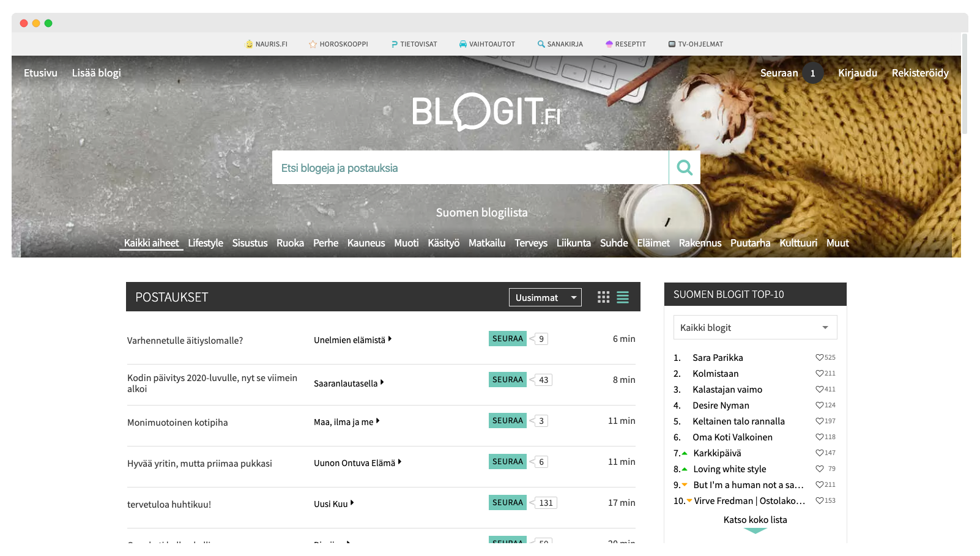The height and width of the screenshot is (556, 980).
Task: Go to Etusivu home link
Action: [x=40, y=73]
